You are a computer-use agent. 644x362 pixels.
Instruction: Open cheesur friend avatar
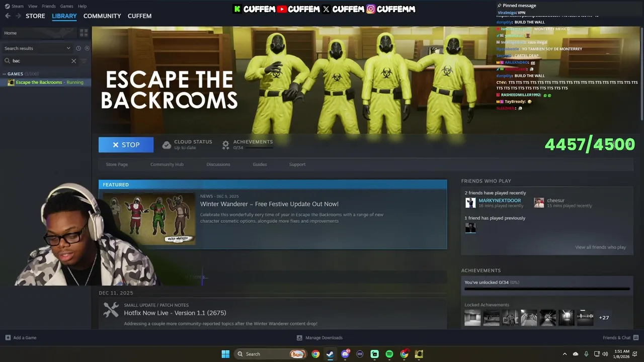pyautogui.click(x=539, y=203)
